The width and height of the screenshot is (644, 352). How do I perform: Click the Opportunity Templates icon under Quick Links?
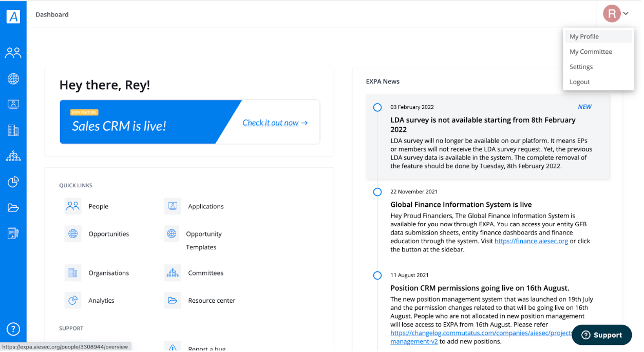pyautogui.click(x=172, y=234)
